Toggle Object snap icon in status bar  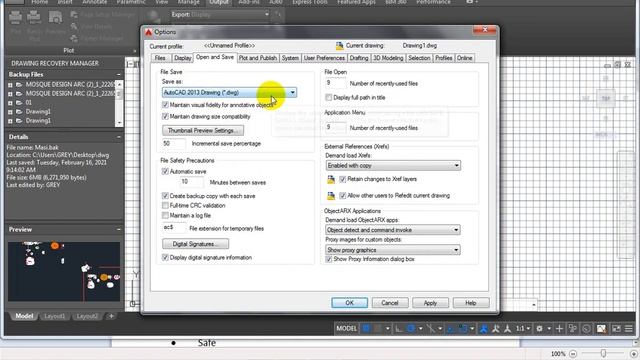463,328
